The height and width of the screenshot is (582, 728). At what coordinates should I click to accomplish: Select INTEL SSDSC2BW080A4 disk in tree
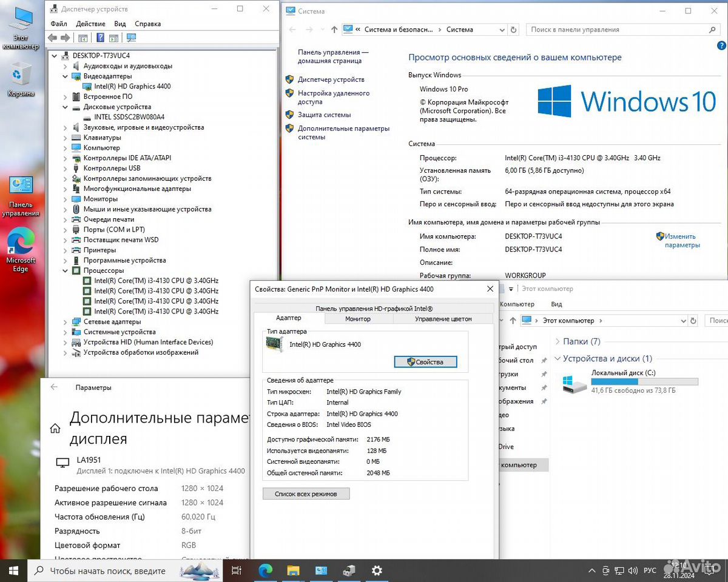[129, 117]
